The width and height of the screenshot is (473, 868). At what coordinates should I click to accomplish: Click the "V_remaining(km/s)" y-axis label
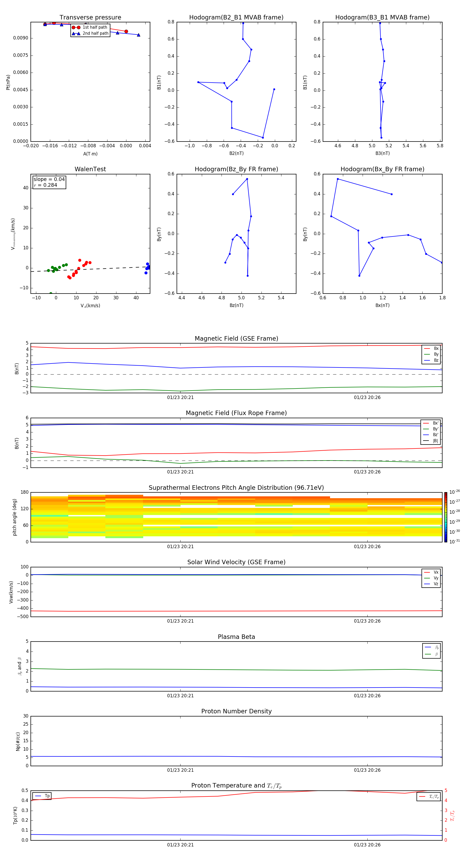pyautogui.click(x=13, y=234)
